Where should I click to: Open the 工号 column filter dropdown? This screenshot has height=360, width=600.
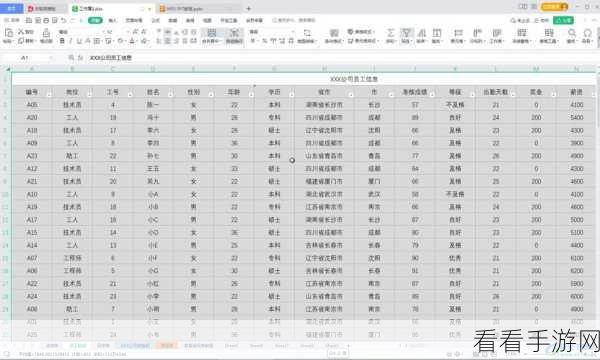click(x=130, y=94)
